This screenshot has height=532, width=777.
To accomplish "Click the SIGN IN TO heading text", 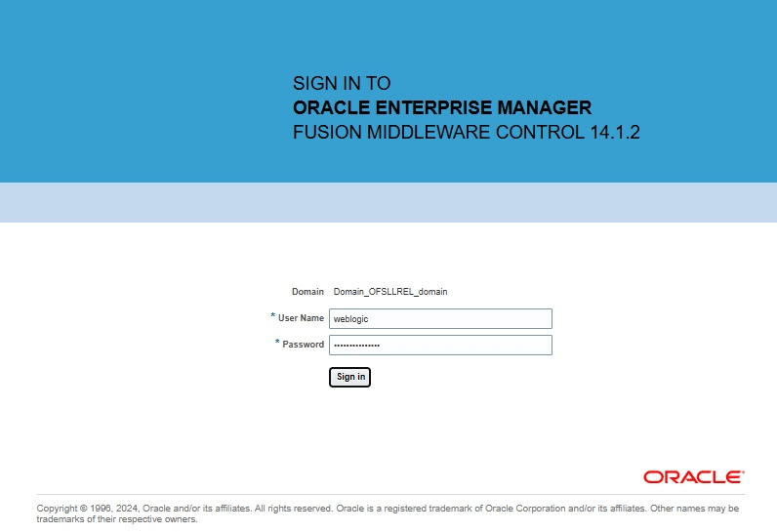I will point(342,83).
